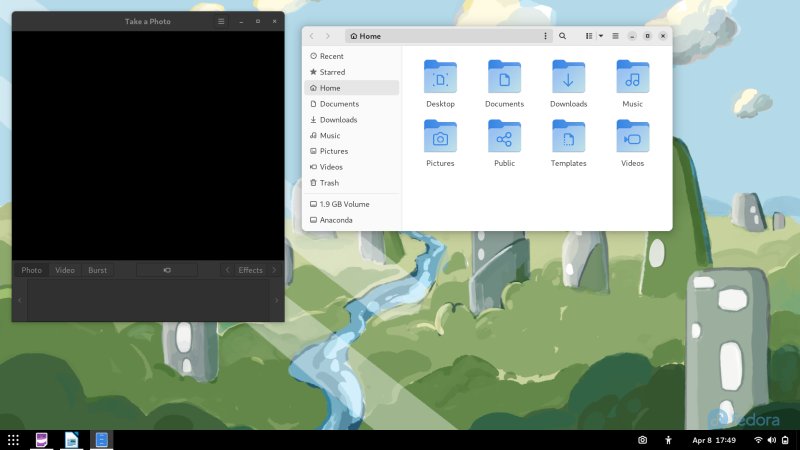Go to previous effects page arrow
Screen dimensions: 800x450
(228, 270)
